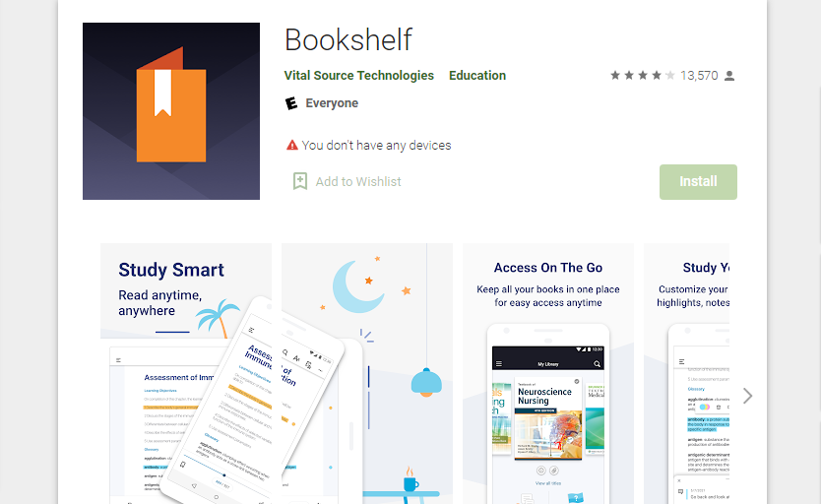The image size is (821, 504).
Task: Click the You don't have any devices message
Action: click(376, 145)
